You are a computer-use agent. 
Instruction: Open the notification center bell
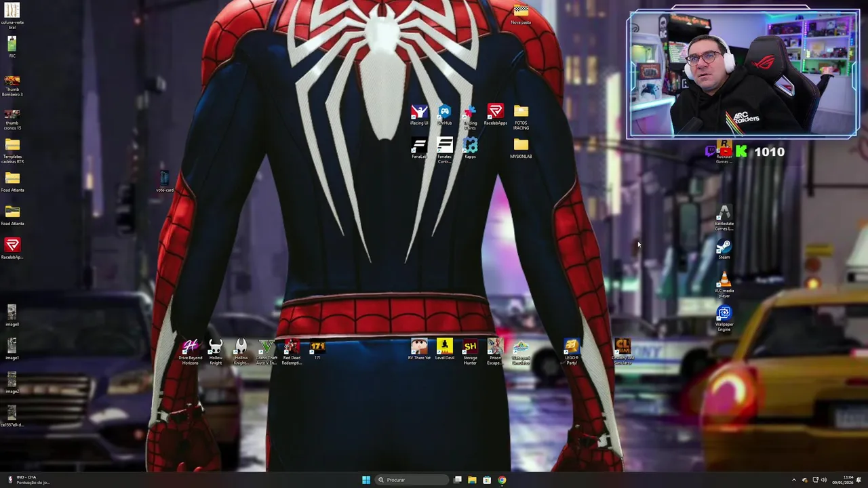(x=859, y=480)
